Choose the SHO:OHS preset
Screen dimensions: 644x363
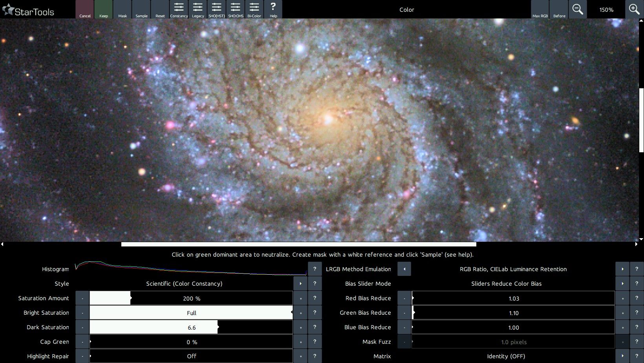[x=236, y=9]
